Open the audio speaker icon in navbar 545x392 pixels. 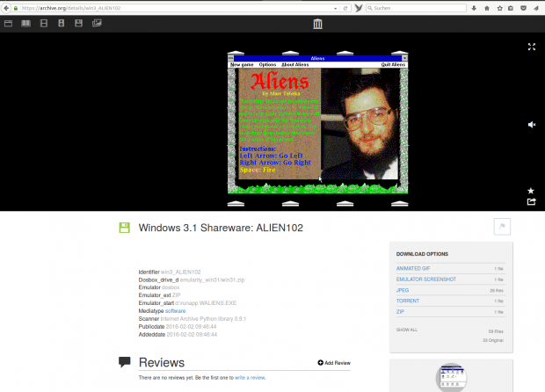tap(62, 23)
